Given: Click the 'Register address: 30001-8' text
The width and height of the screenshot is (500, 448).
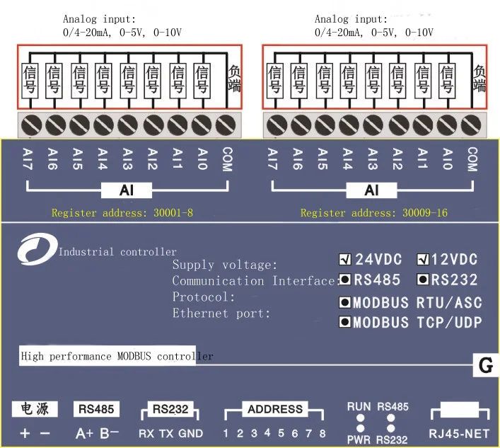Looking at the screenshot, I should 122,213.
